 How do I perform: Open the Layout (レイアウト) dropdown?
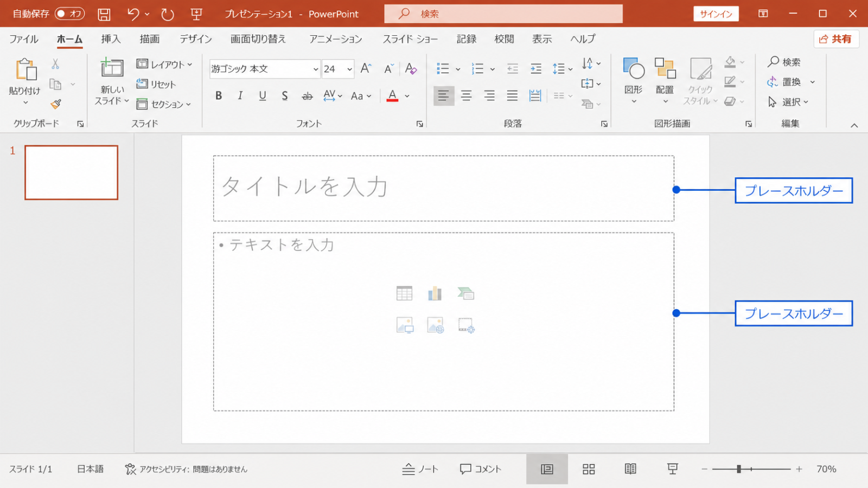click(x=164, y=65)
